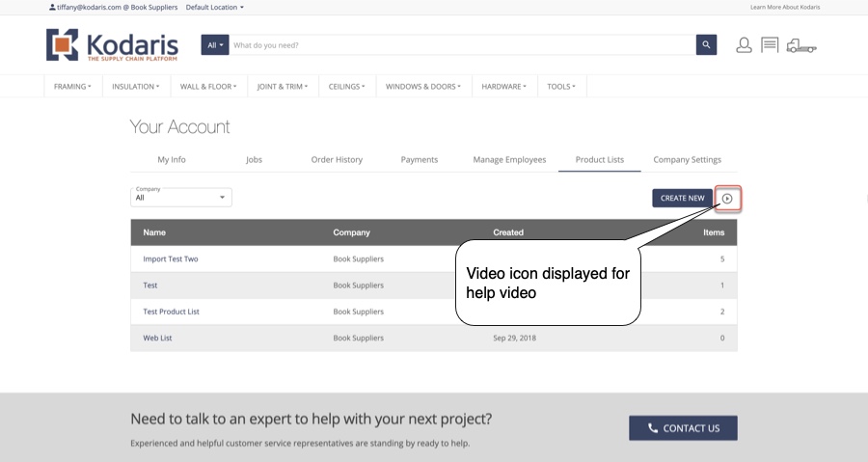Open the Company filter dropdown
The image size is (868, 462).
coord(181,197)
